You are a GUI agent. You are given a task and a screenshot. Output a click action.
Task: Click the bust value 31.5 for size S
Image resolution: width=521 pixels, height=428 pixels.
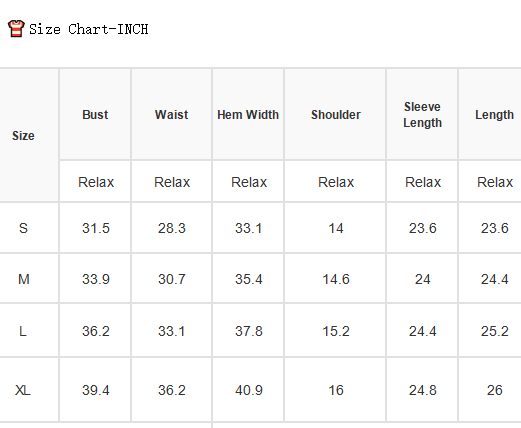click(x=96, y=228)
